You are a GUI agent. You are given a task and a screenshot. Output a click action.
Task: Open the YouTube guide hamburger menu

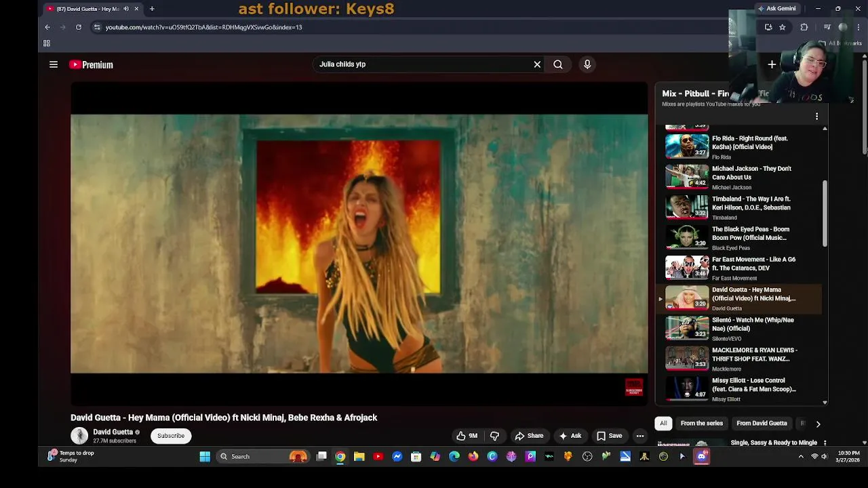pos(54,64)
